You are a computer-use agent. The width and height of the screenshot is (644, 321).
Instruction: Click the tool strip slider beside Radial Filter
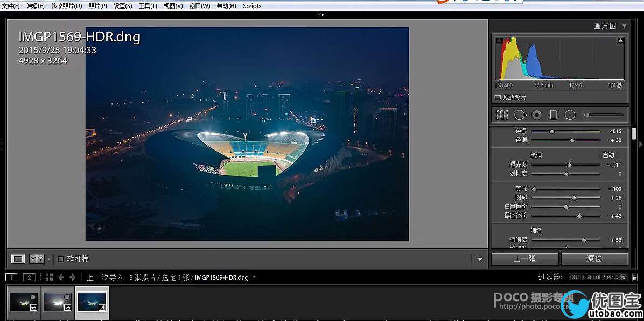click(603, 115)
